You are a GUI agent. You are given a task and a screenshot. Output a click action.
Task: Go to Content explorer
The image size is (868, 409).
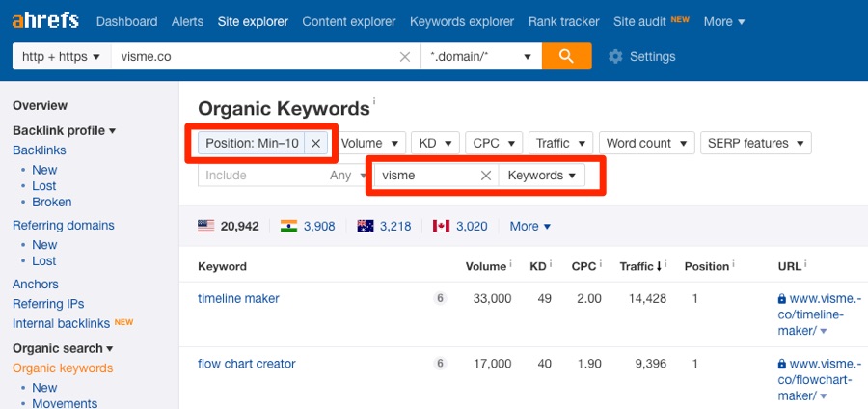[x=349, y=21]
